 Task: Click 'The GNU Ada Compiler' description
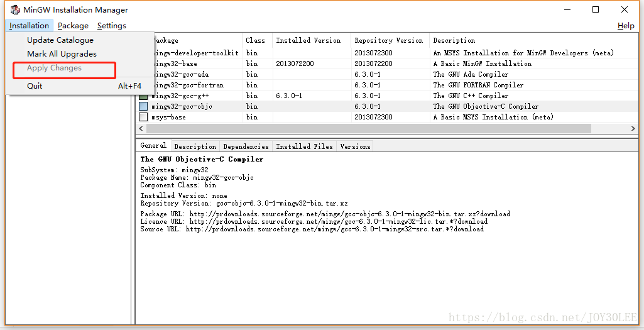[x=471, y=74]
